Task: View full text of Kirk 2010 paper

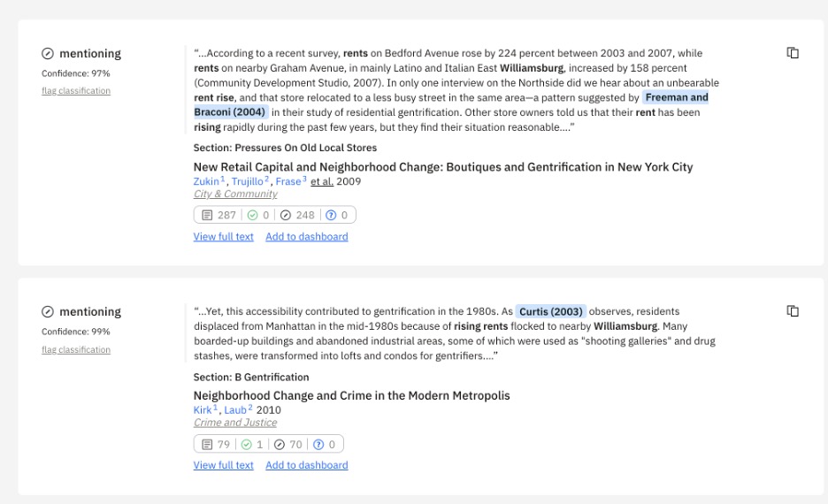Action: pyautogui.click(x=224, y=465)
